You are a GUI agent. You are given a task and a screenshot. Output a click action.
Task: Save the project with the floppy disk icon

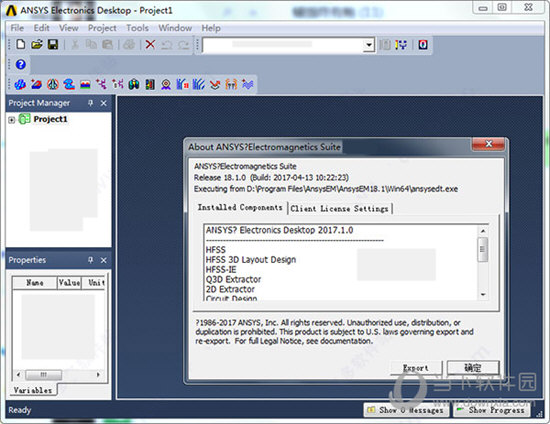53,45
